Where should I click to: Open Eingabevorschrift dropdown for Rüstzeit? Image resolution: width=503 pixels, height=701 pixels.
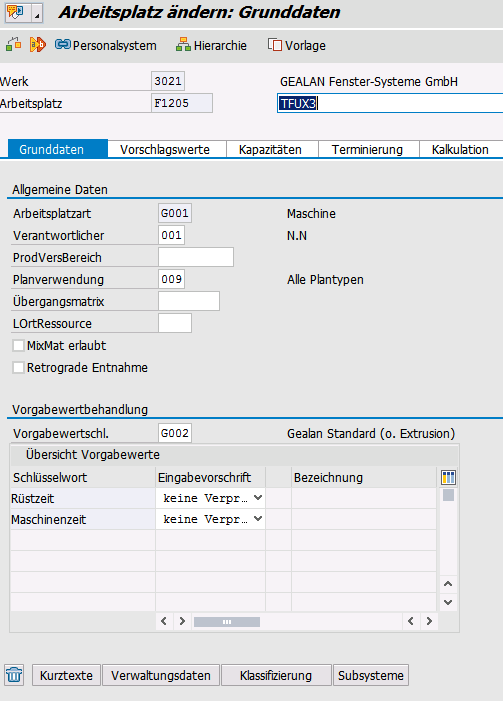[x=258, y=498]
